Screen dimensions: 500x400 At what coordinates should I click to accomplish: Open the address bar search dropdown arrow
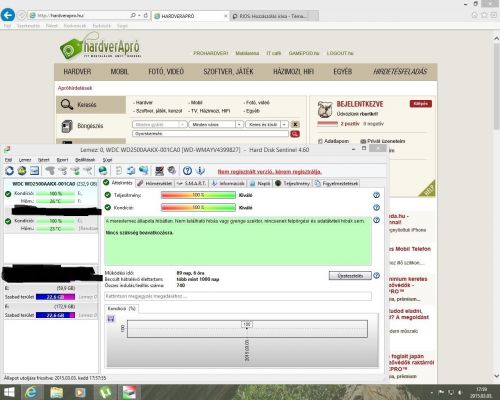point(139,15)
